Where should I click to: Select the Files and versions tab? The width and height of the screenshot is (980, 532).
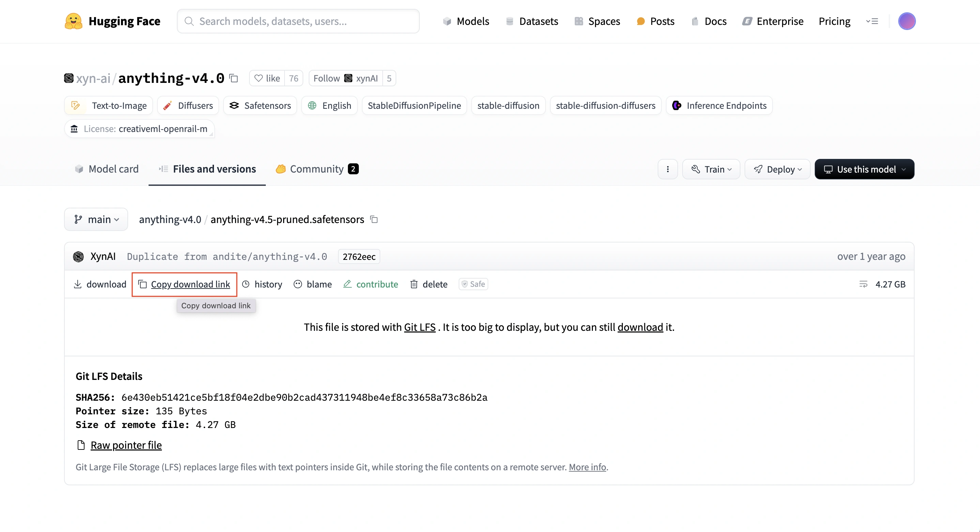(207, 169)
